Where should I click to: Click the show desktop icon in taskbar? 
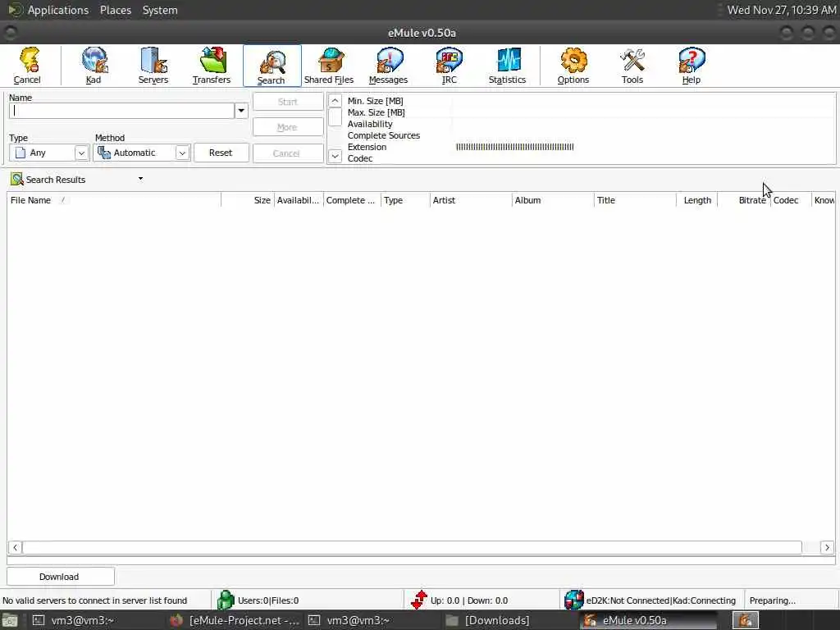[10, 620]
